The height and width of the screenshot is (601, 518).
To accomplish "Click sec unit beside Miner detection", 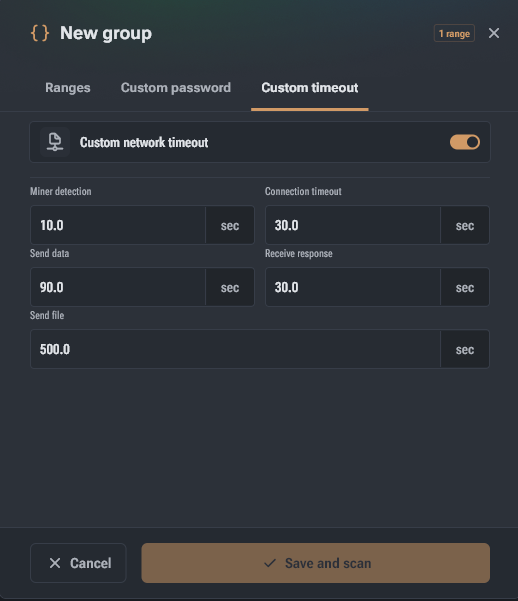I will point(230,225).
